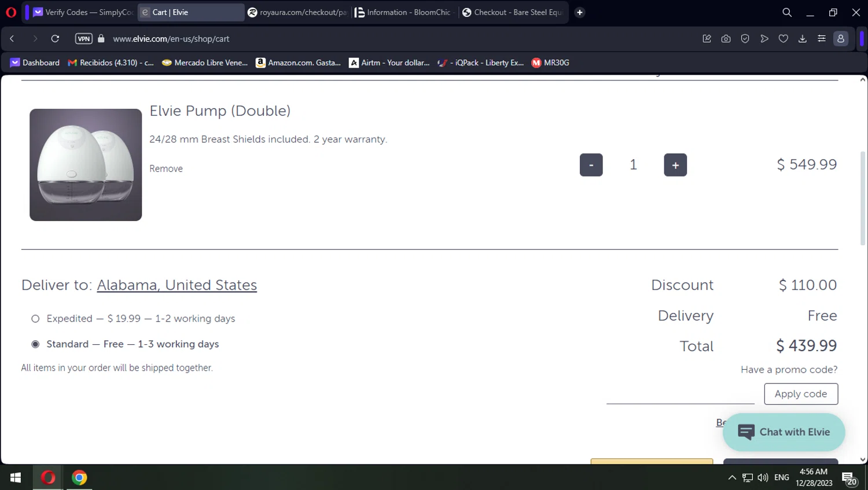Click the $ 439.99 total amount

[x=807, y=346]
